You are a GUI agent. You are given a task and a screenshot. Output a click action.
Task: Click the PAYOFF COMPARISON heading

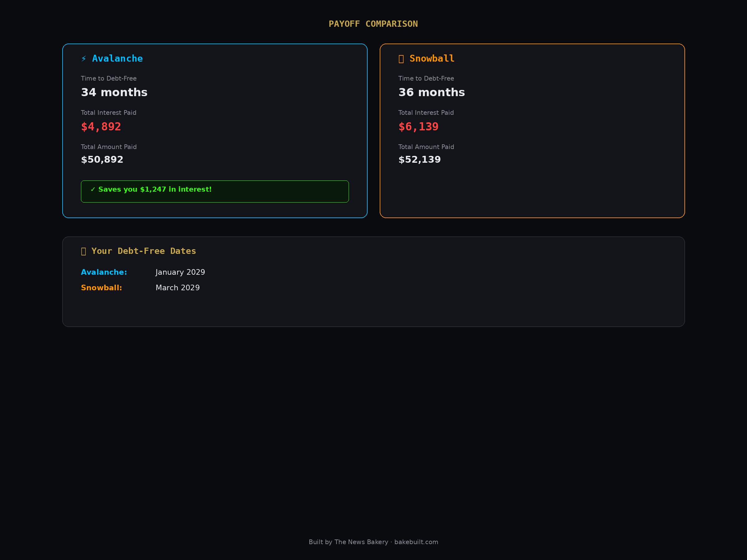[373, 24]
